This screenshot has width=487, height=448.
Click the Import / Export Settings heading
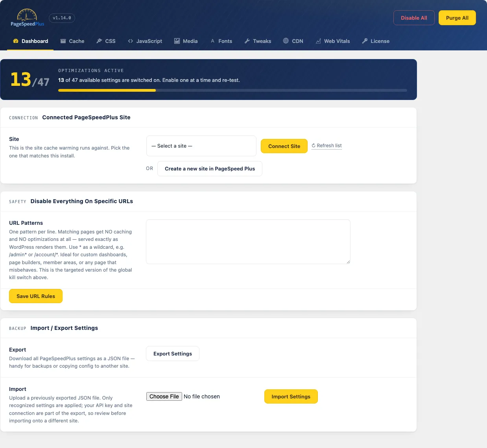pos(64,328)
